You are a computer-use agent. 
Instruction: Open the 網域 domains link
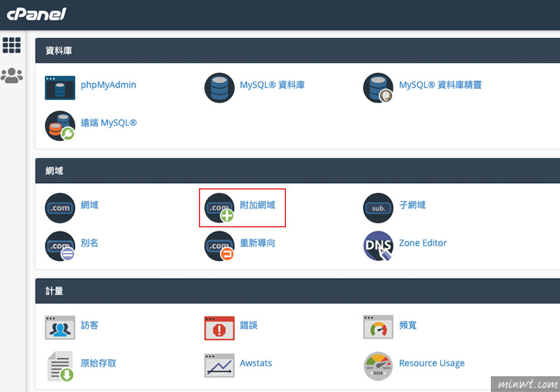[x=90, y=205]
